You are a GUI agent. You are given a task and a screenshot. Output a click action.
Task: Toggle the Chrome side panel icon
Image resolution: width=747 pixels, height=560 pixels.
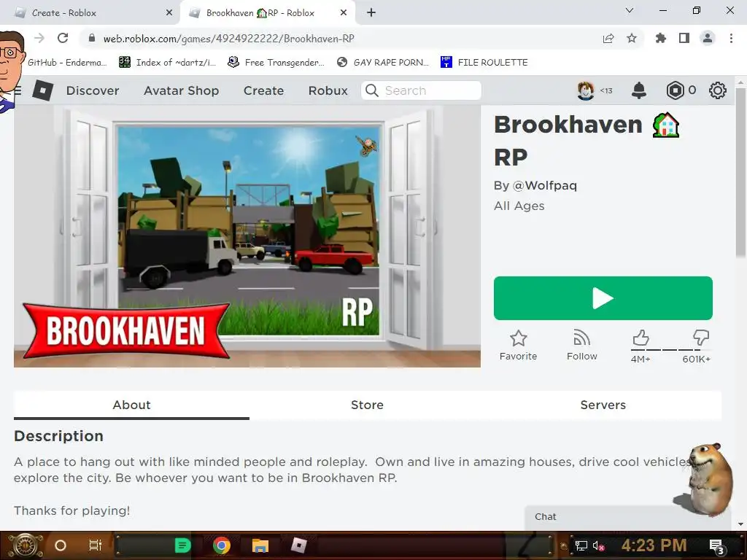click(x=684, y=38)
